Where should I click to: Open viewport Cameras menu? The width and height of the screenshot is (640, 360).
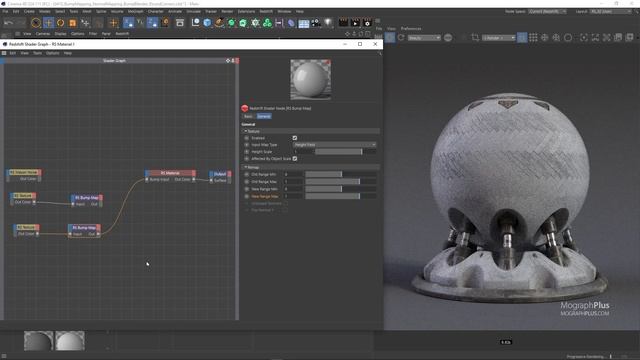pyautogui.click(x=42, y=34)
